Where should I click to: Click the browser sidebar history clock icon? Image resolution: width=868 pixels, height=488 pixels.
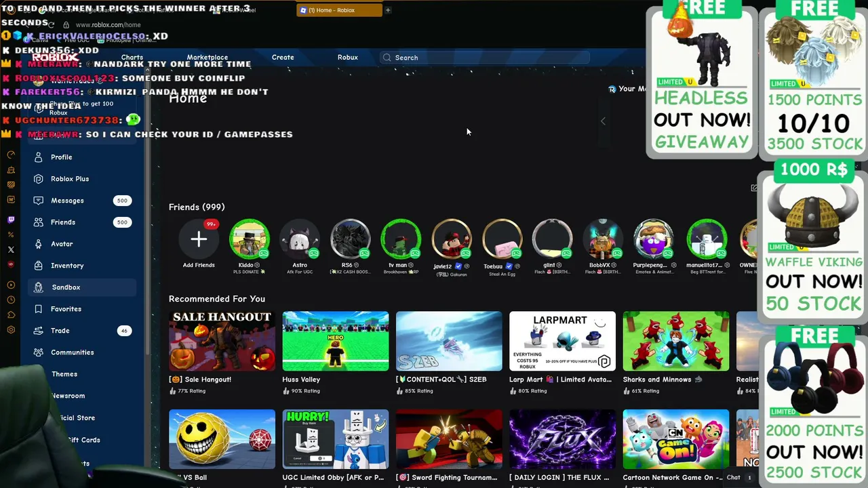pos(11,300)
